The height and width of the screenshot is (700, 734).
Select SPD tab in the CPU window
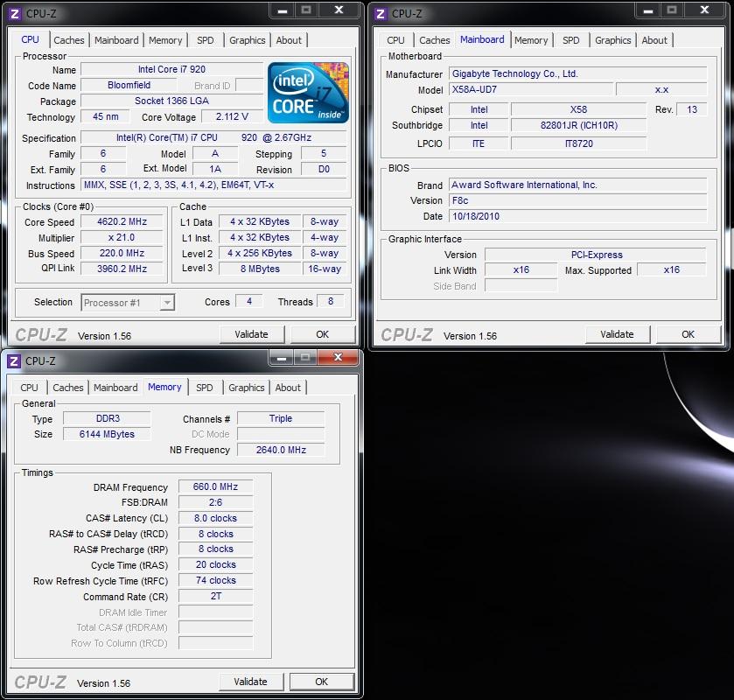206,40
